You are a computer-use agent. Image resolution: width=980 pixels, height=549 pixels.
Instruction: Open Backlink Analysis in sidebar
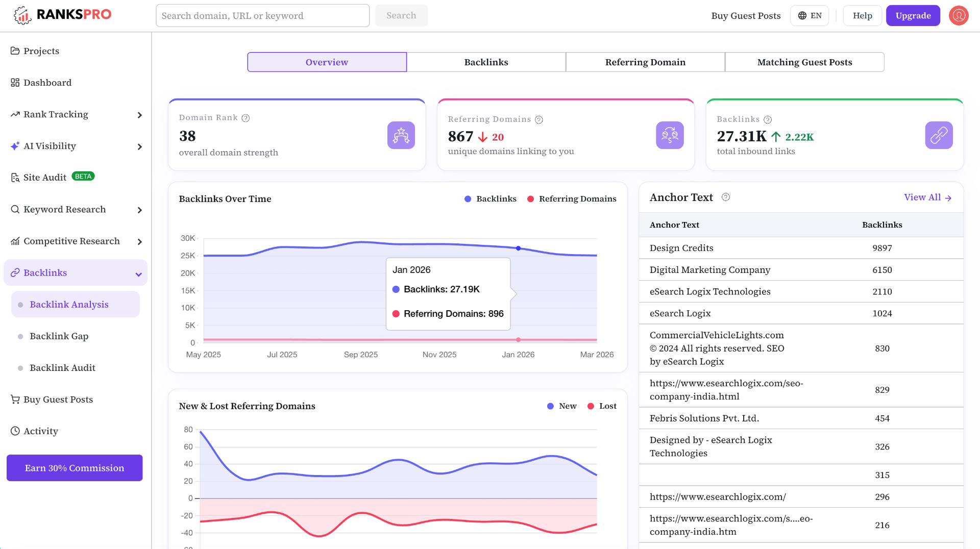coord(76,305)
